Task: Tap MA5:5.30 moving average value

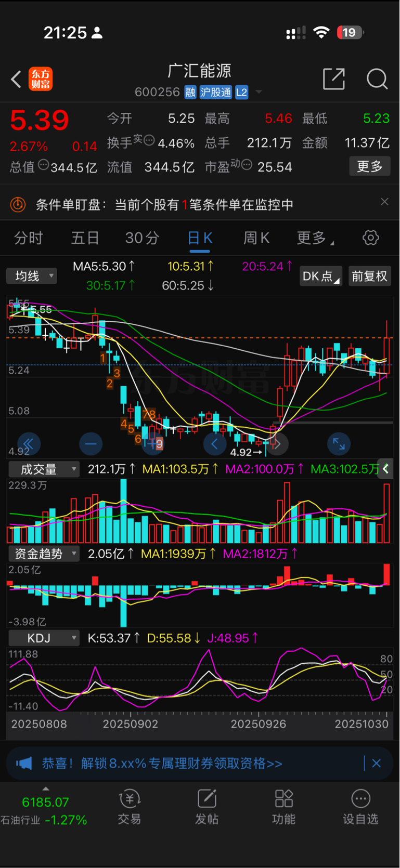Action: [104, 267]
